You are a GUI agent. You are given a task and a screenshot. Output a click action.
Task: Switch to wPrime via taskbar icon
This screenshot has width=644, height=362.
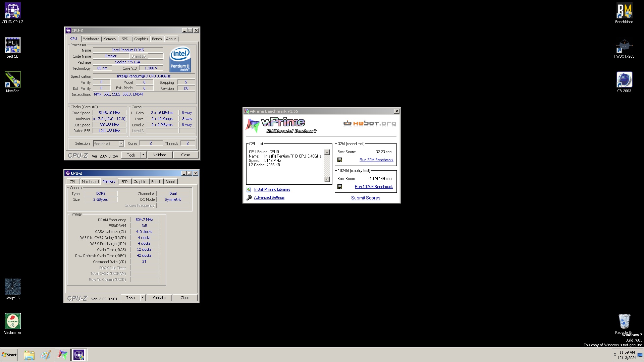click(x=62, y=355)
